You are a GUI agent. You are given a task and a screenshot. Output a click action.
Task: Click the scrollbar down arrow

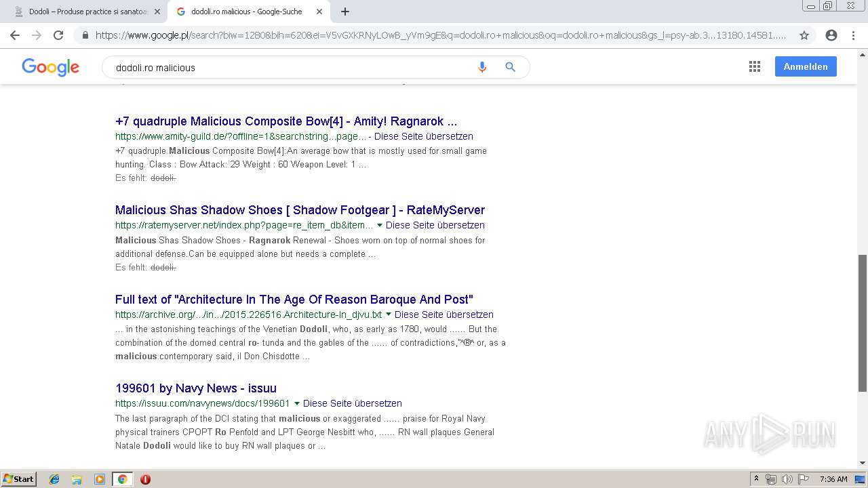point(863,463)
